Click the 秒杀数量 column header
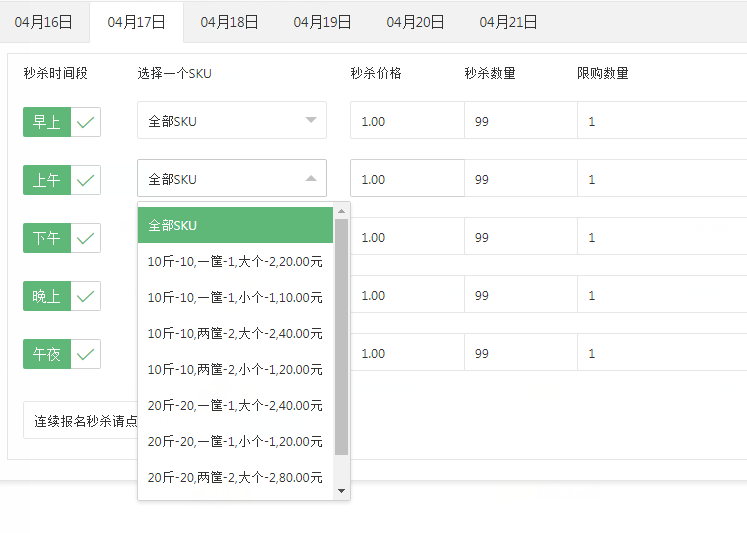The height and width of the screenshot is (533, 747). 490,73
